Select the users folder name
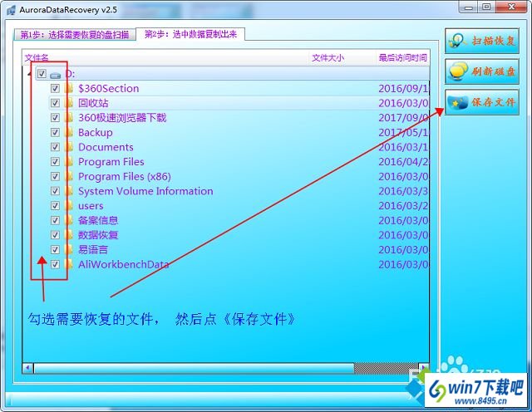This screenshot has height=412, width=532. 91,206
